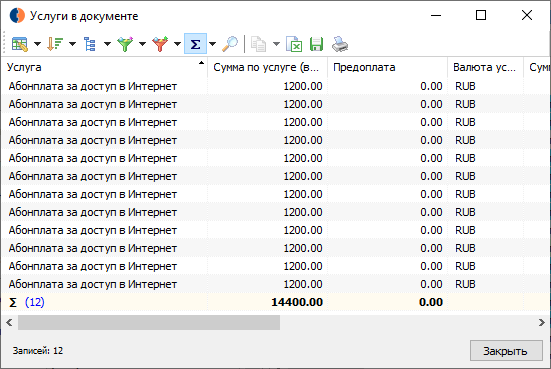This screenshot has width=551, height=369.
Task: Print the table with printer icon
Action: pos(340,44)
